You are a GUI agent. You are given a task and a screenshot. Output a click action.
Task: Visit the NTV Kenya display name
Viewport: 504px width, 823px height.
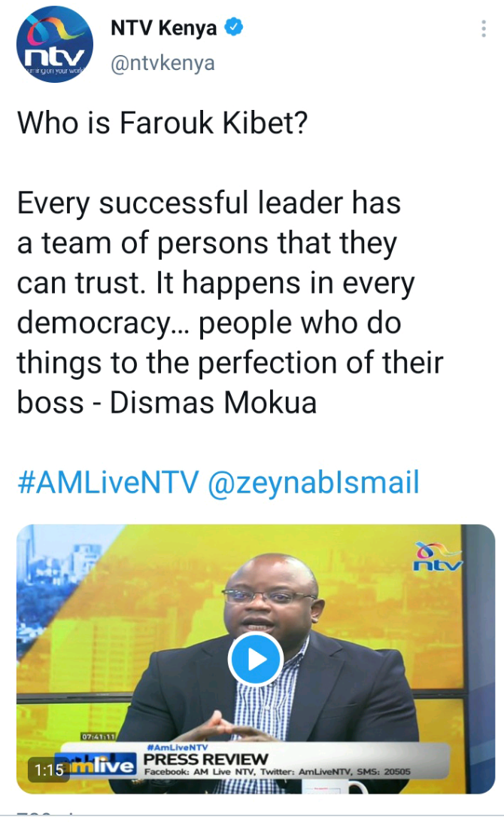[x=164, y=28]
